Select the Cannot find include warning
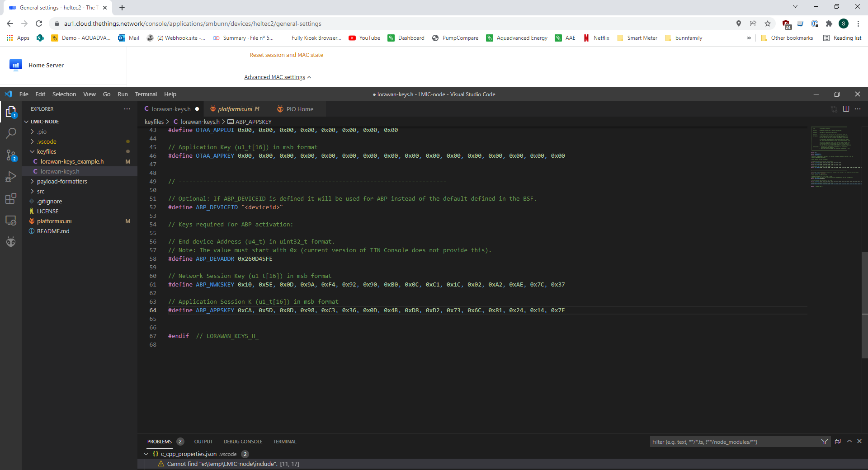Screen dimensions: 868x470 (503, 464)
